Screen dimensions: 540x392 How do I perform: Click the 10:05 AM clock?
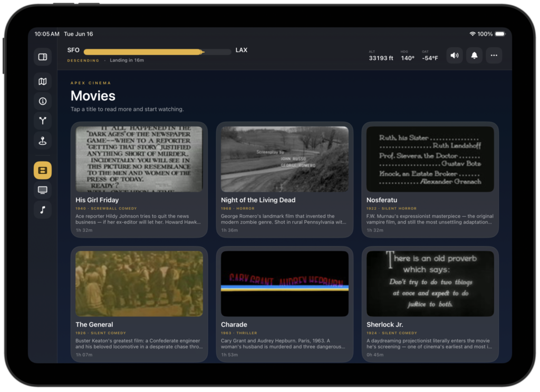[x=47, y=34]
